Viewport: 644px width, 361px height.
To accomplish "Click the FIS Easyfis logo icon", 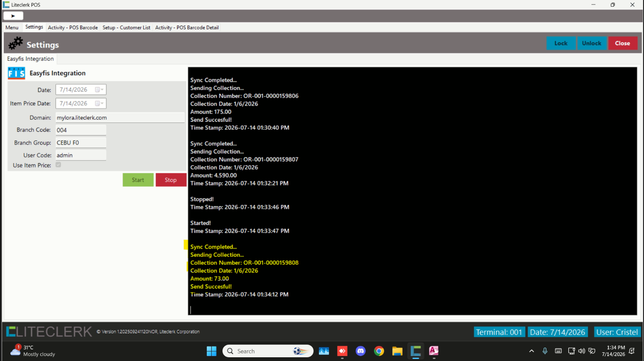I will (17, 73).
